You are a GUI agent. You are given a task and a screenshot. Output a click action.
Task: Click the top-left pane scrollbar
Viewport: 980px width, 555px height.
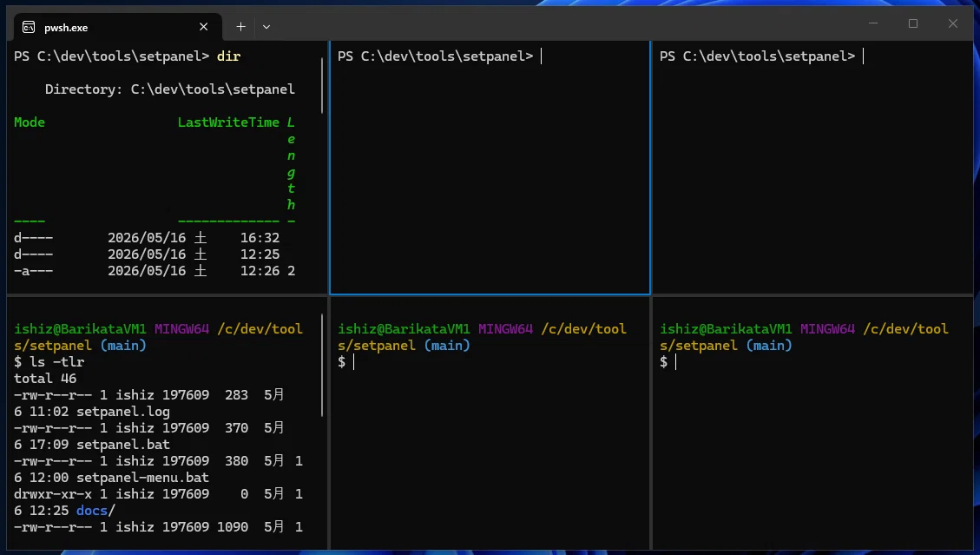(x=323, y=85)
